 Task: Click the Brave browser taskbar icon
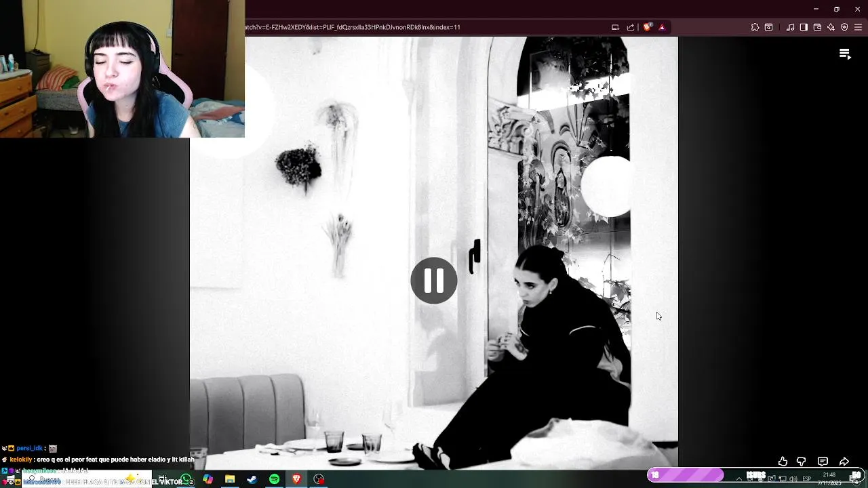(296, 479)
